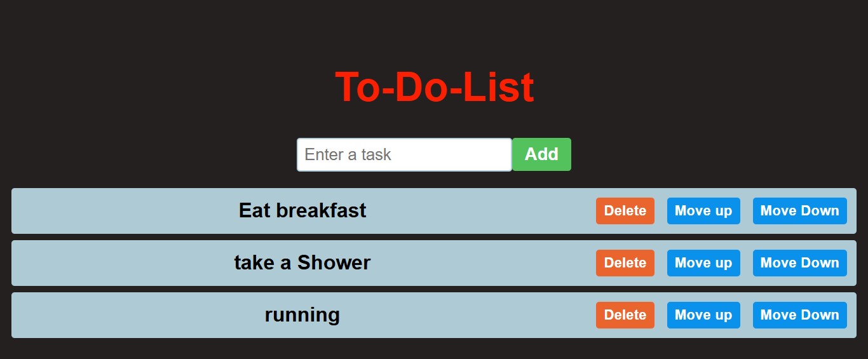This screenshot has height=359, width=868.
Task: Click blank left area of 'running' row
Action: coord(95,315)
